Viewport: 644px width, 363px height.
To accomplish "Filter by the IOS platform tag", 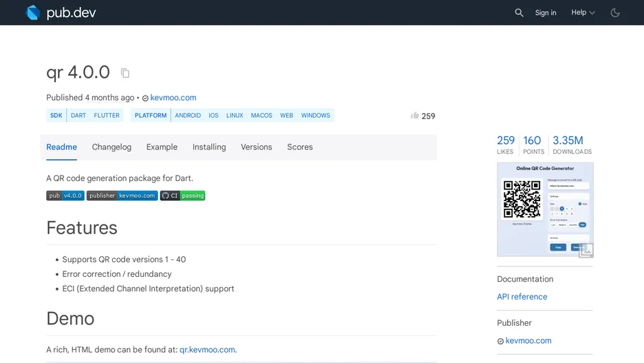I will pos(213,116).
